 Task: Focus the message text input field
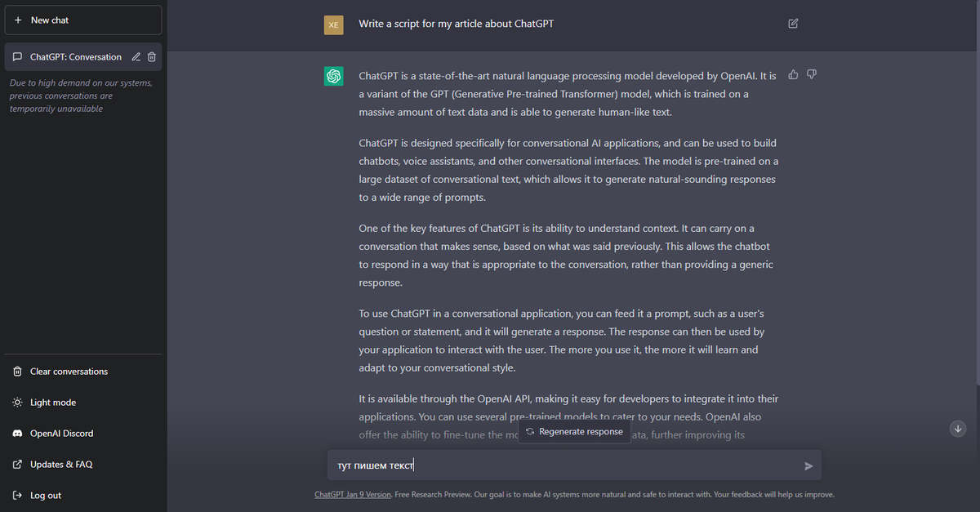[574, 465]
